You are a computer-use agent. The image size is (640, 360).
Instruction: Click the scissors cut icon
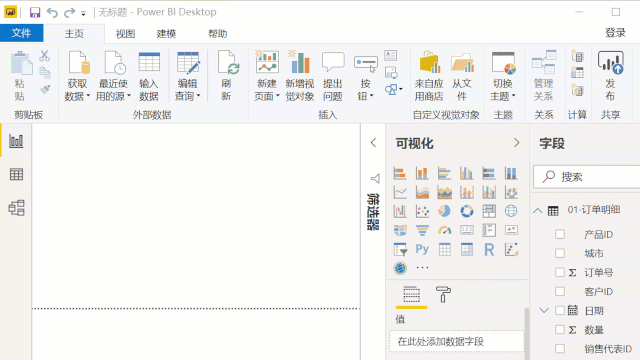click(44, 56)
